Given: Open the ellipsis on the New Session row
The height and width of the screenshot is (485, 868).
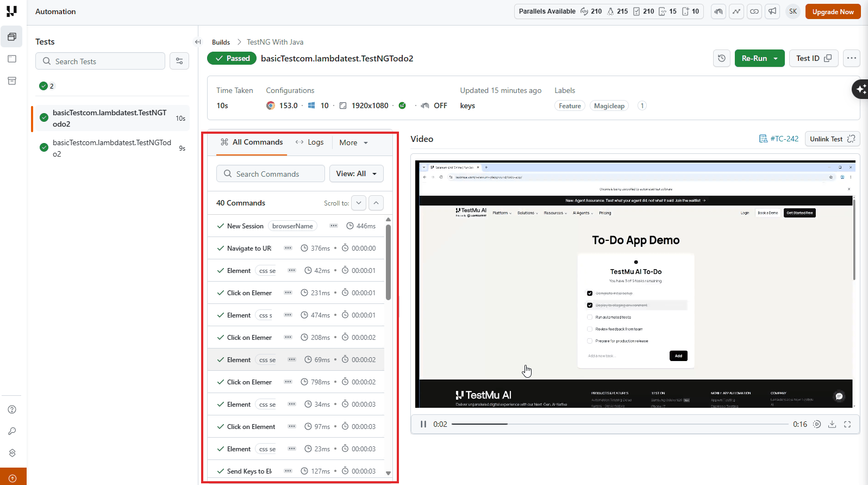Looking at the screenshot, I should click(334, 226).
